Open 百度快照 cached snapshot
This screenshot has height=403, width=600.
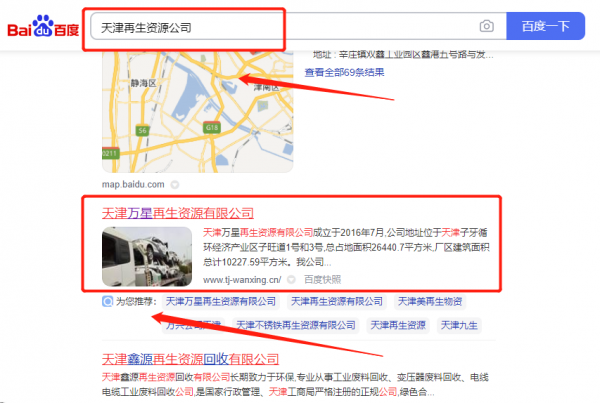(322, 280)
